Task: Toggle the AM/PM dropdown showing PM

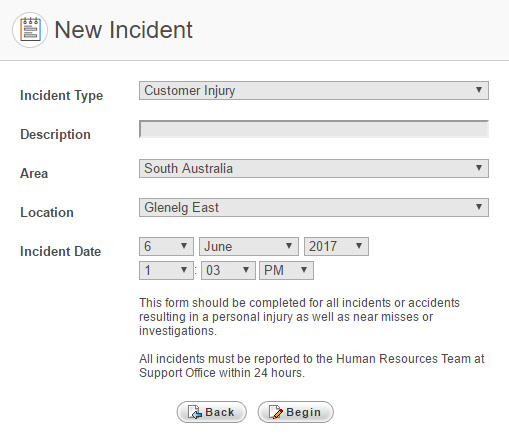Action: 286,270
